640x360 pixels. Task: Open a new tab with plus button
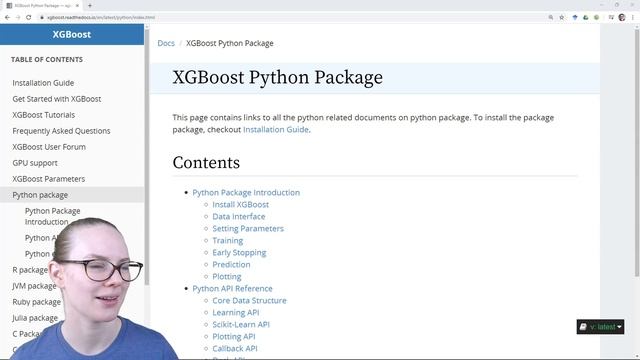tap(90, 6)
